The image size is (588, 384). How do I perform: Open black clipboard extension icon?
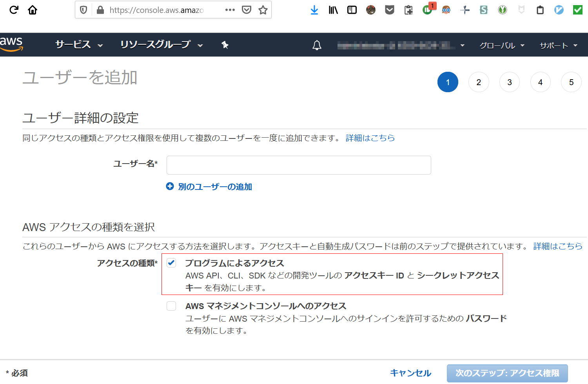pyautogui.click(x=540, y=10)
